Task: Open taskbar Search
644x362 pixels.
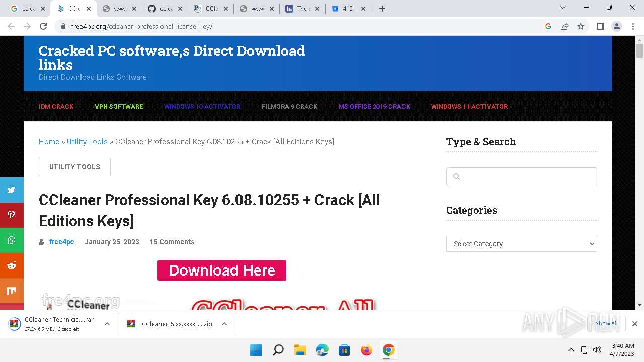Action: [278, 350]
